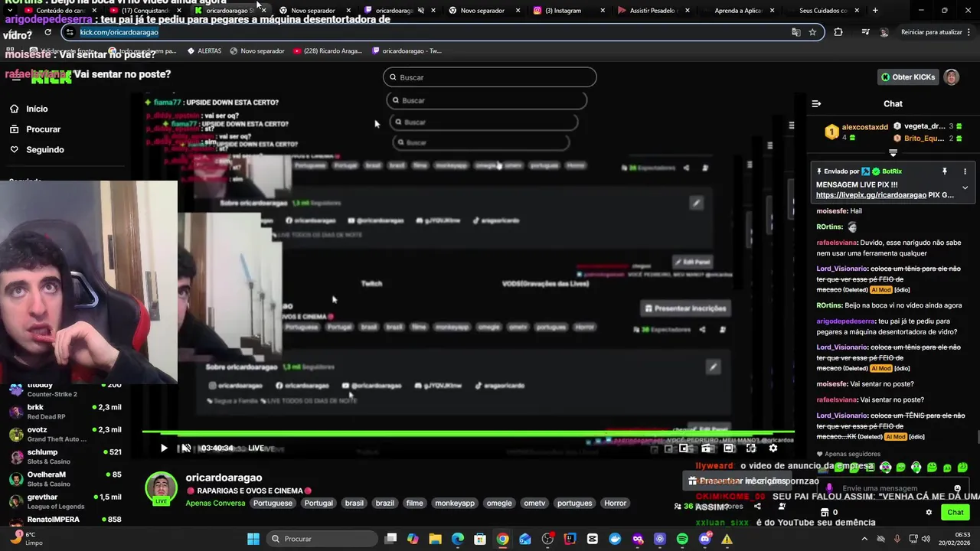The height and width of the screenshot is (551, 980).
Task: Open the grevthar channel in the sidebar
Action: 65,501
